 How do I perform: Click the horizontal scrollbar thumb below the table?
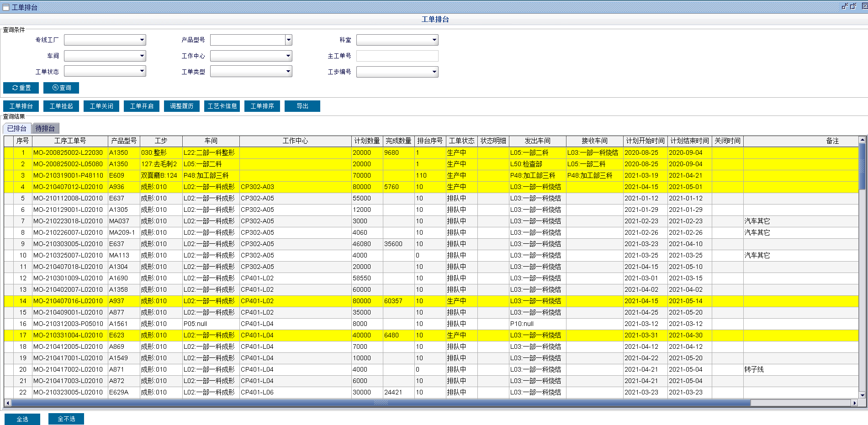point(381,403)
